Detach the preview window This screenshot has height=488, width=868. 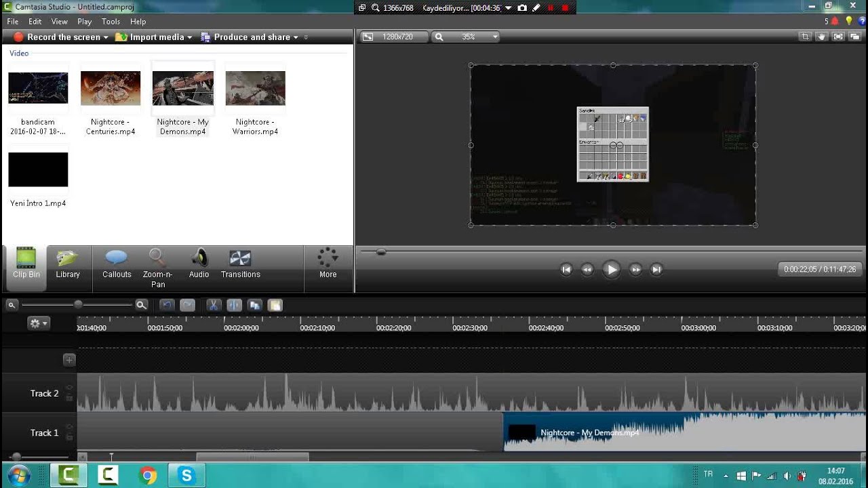point(855,37)
